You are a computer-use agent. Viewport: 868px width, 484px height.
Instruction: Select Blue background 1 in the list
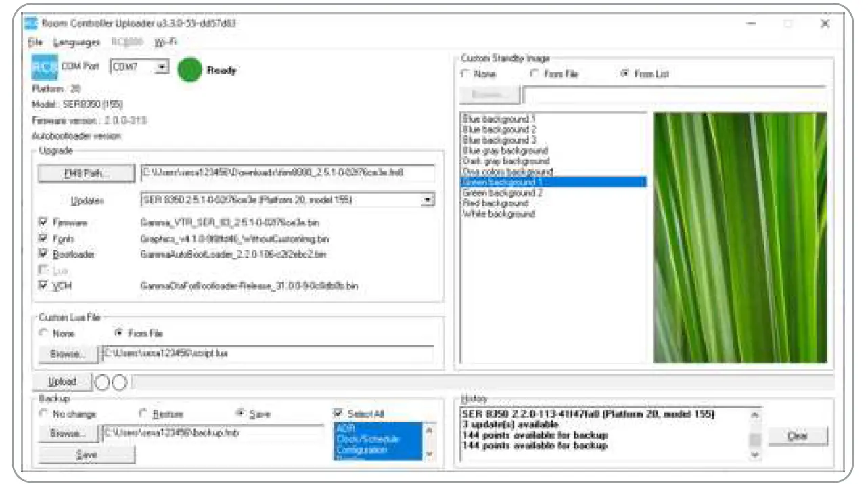point(553,119)
